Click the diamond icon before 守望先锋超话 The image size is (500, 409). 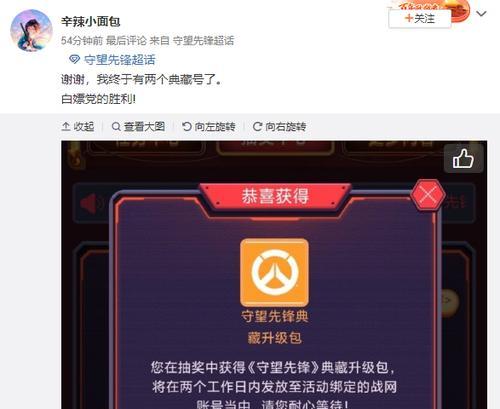pos(74,60)
